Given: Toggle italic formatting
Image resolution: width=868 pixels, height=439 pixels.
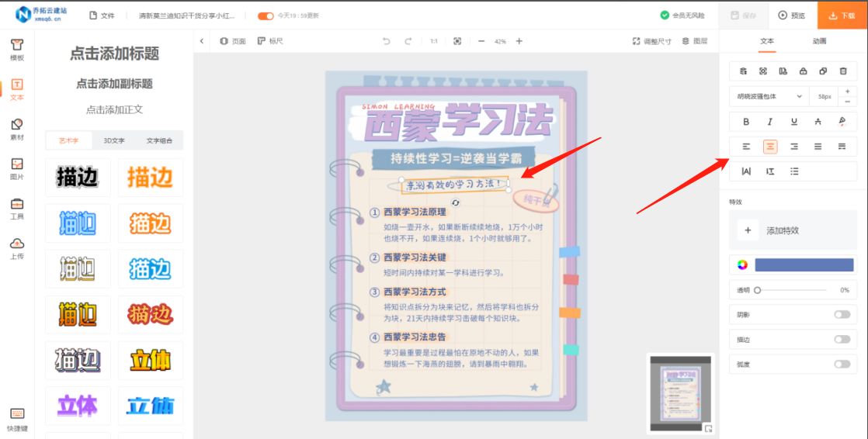Looking at the screenshot, I should (x=770, y=122).
